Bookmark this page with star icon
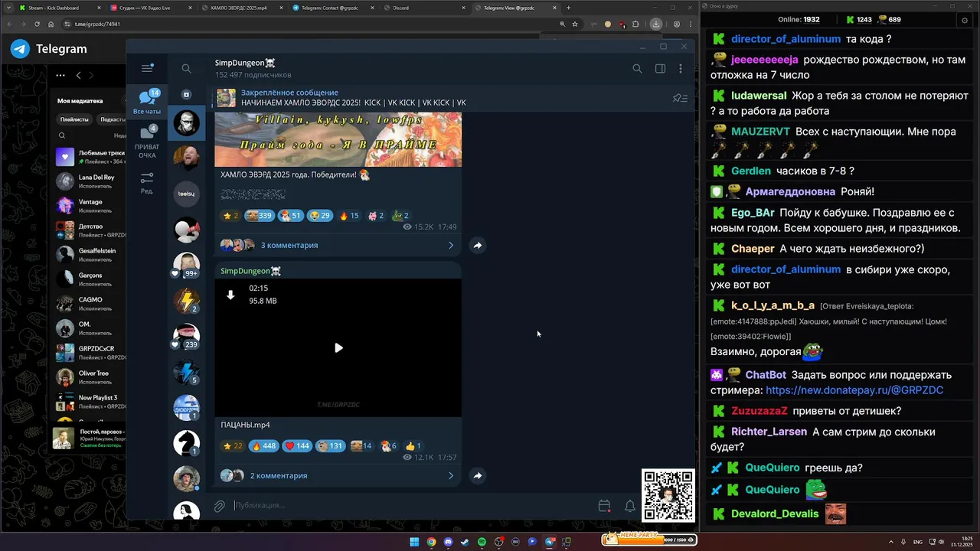980x551 pixels. (x=574, y=24)
